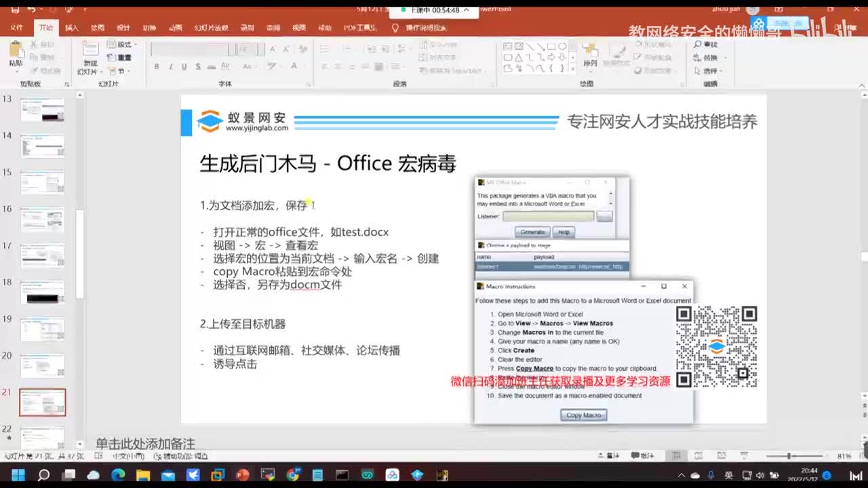Open the Change Case (Aa) dropdown
Image resolution: width=868 pixels, height=488 pixels.
(x=249, y=66)
